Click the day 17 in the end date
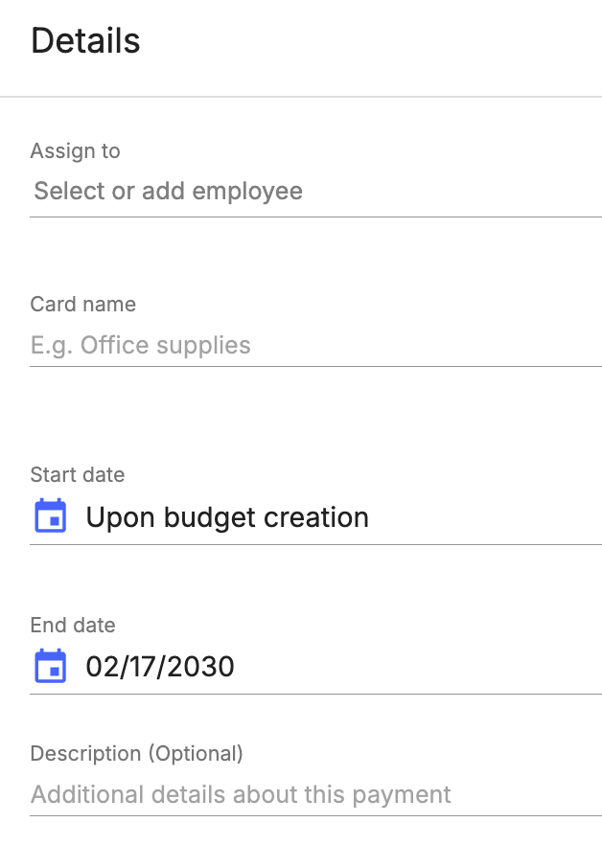The image size is (602, 868). point(143,667)
